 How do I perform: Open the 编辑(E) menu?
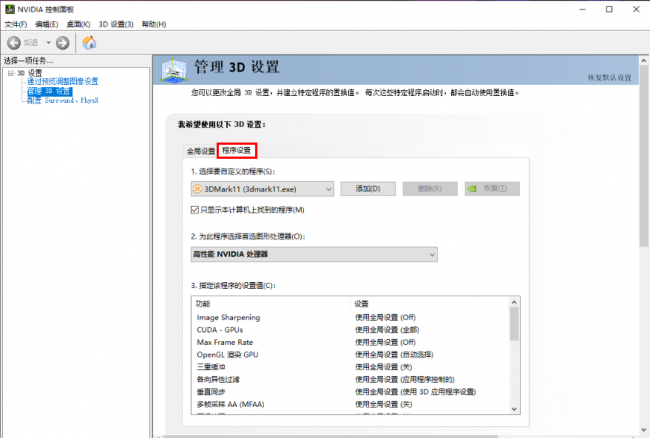47,24
